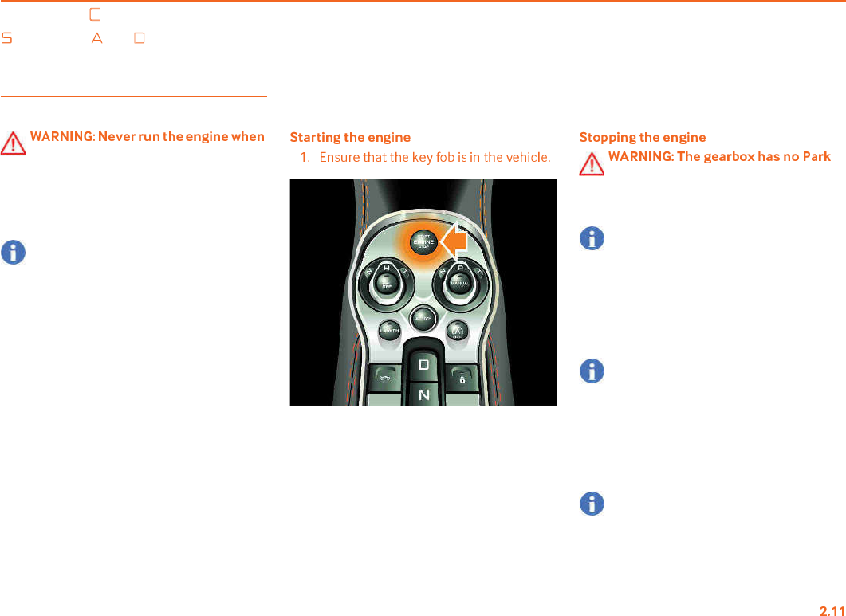Click the first blue info icon under Stopping the engine
The image size is (846, 616).
pyautogui.click(x=592, y=238)
